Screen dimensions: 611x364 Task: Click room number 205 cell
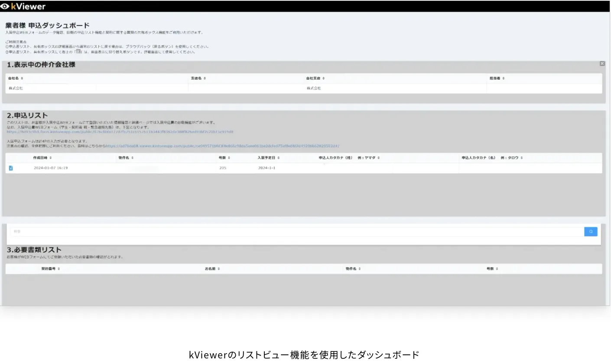223,168
